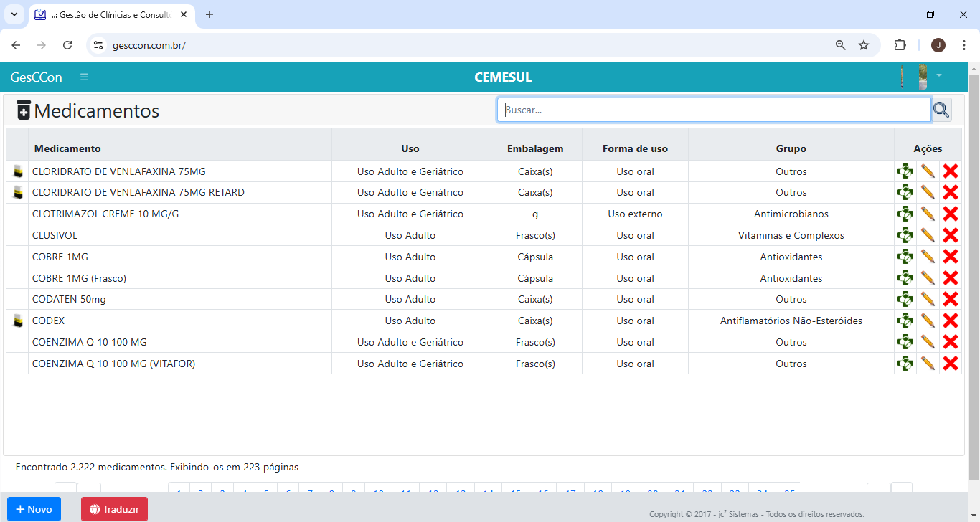
Task: Focus the Buscar search field
Action: [x=714, y=110]
